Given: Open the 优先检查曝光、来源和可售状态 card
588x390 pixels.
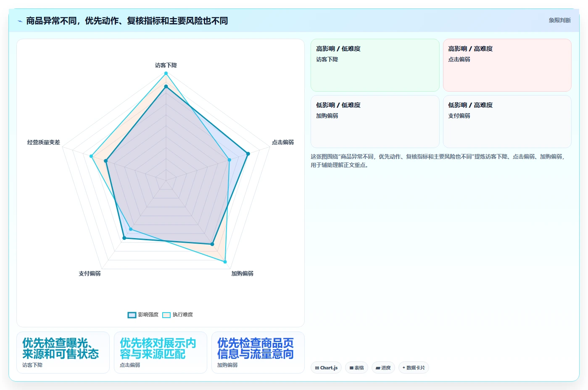Looking at the screenshot, I should pos(63,353).
